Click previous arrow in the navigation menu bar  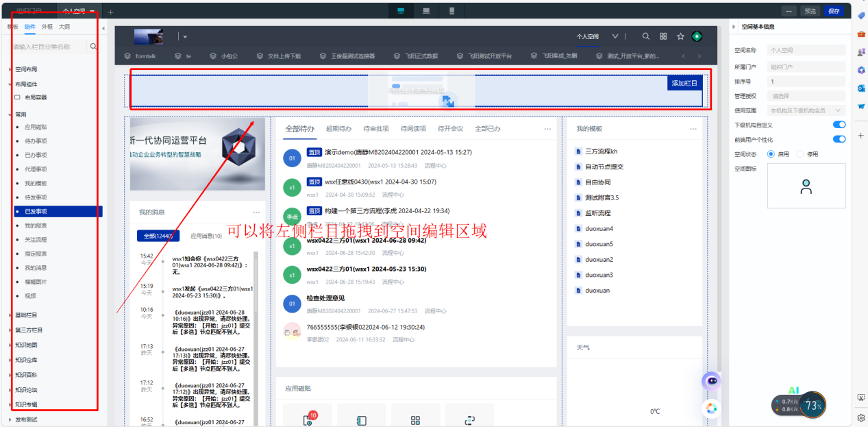coord(683,56)
